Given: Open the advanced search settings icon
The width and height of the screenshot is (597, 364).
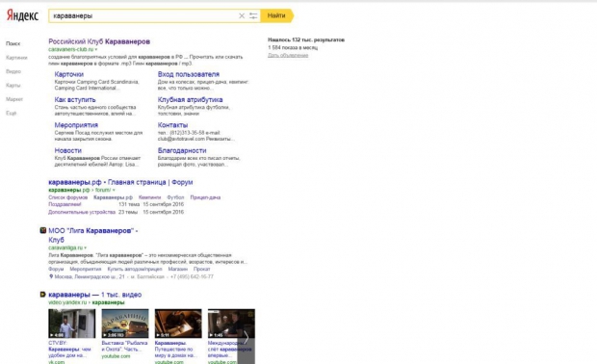Looking at the screenshot, I should coord(253,15).
